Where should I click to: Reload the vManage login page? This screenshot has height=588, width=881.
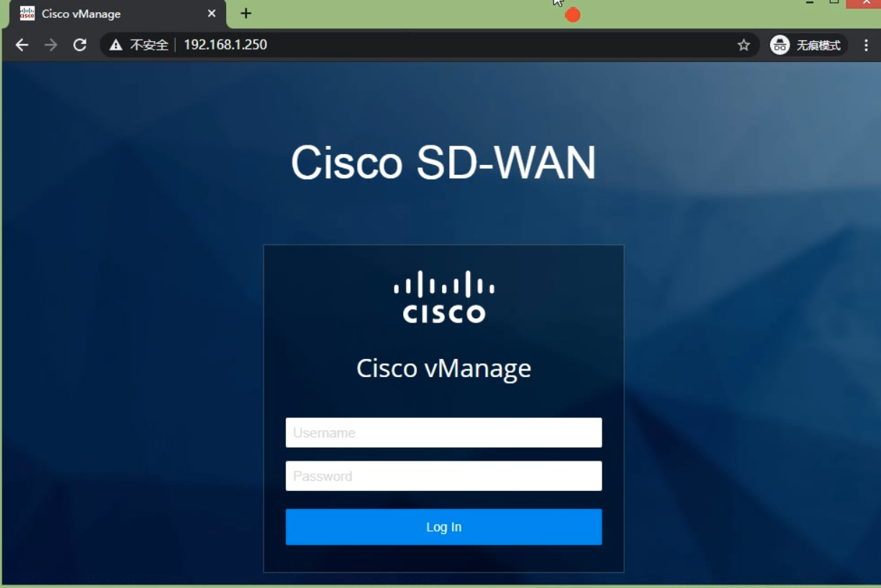tap(80, 45)
